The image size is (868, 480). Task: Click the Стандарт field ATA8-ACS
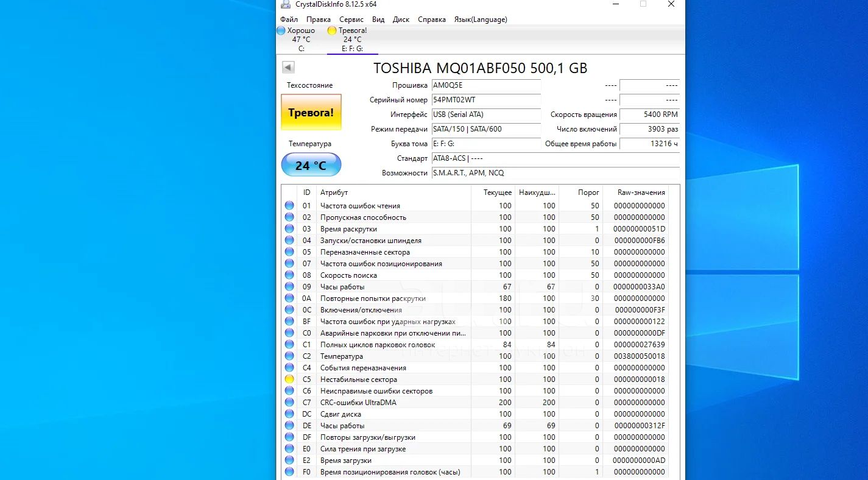[x=556, y=158]
